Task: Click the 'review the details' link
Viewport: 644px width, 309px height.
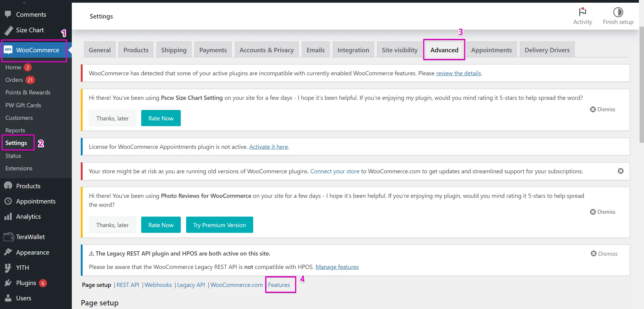Action: point(458,73)
